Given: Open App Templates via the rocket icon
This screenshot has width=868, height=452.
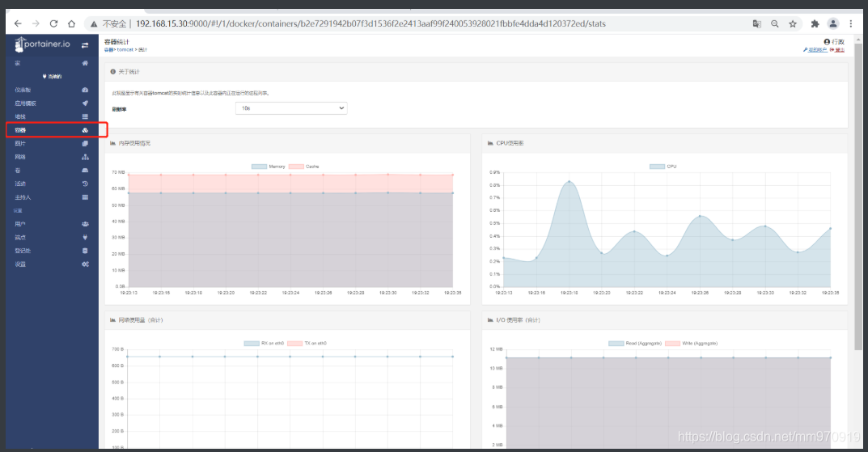Looking at the screenshot, I should pos(85,103).
